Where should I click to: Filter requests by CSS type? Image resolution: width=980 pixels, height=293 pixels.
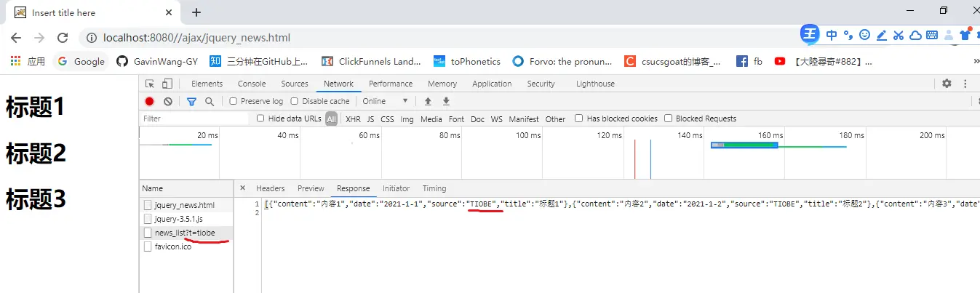tap(387, 119)
